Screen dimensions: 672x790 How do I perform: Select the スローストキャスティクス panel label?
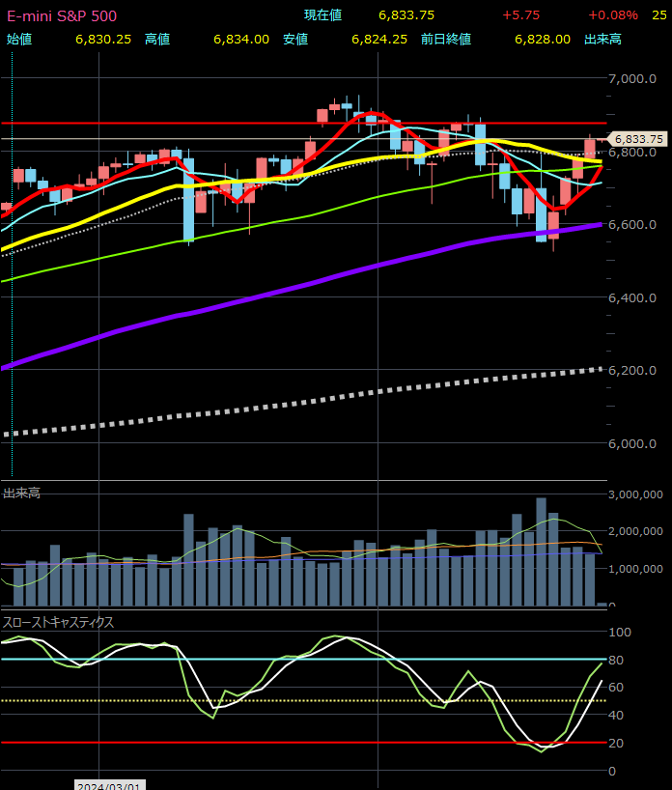point(58,623)
